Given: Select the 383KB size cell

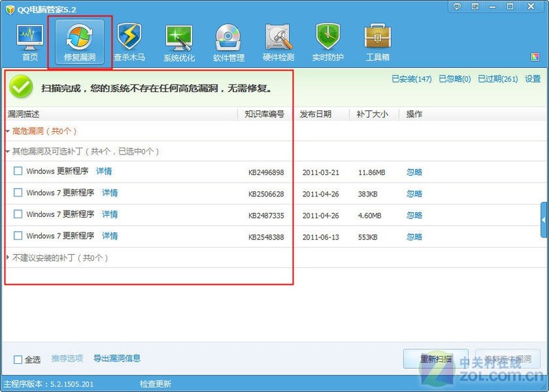Looking at the screenshot, I should click(x=368, y=194).
